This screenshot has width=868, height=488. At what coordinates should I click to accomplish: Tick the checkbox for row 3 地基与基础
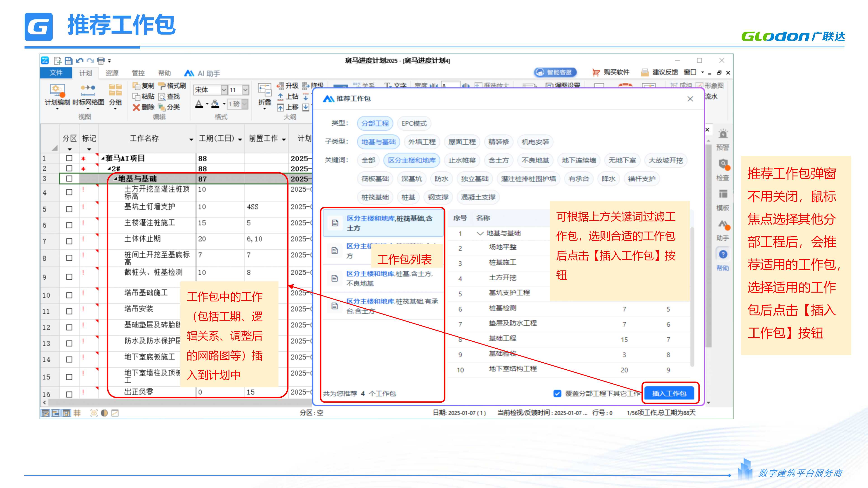click(x=69, y=178)
